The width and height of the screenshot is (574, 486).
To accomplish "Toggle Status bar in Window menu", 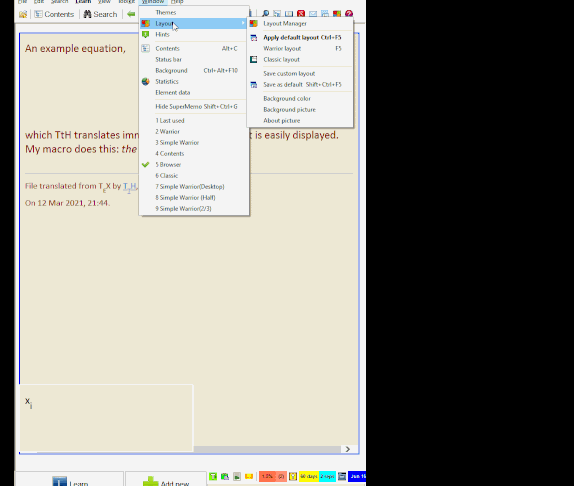I will click(194, 59).
